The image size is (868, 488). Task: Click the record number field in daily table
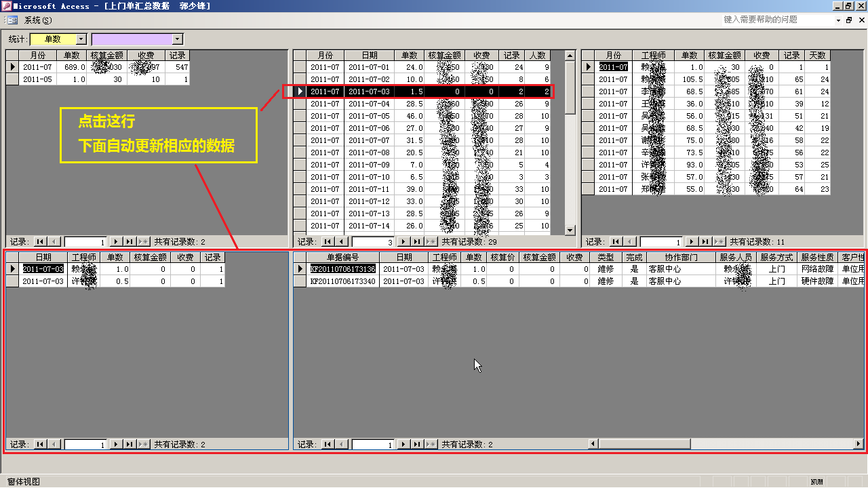click(x=372, y=241)
